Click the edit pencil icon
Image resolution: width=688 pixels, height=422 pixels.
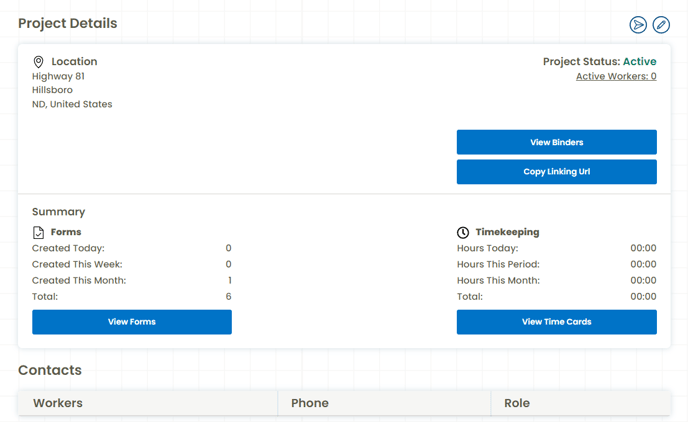pos(661,25)
